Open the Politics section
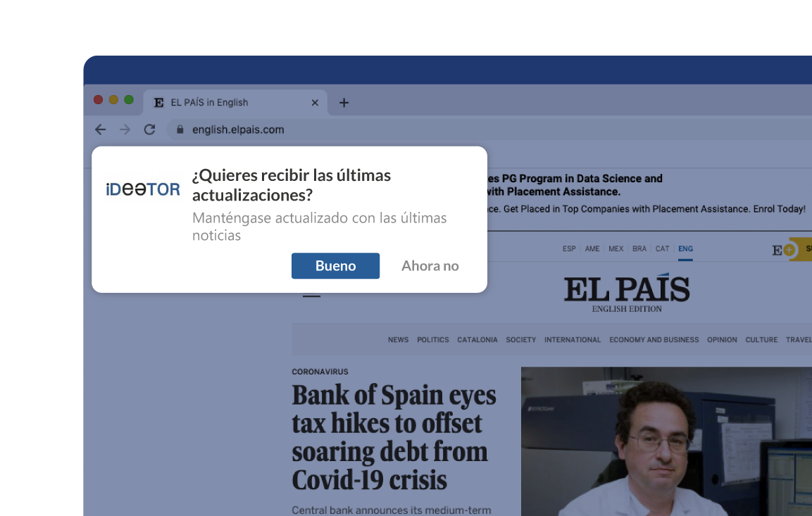 point(432,340)
